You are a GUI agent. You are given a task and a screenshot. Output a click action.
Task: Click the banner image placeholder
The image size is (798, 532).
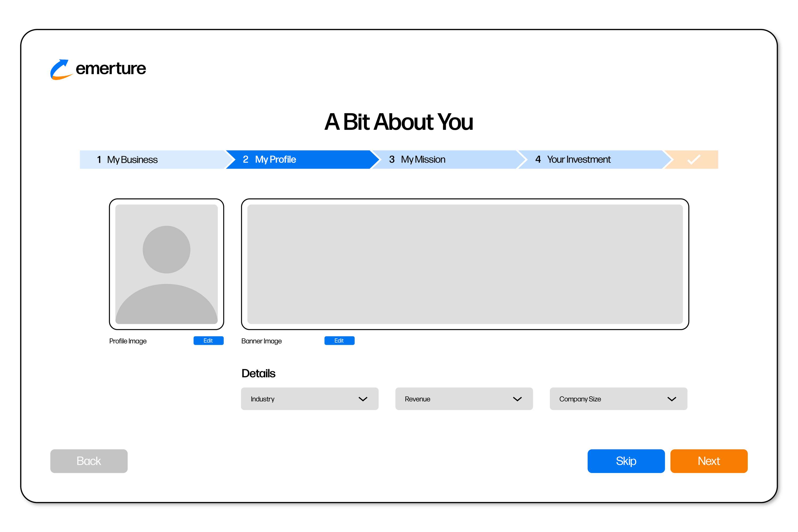click(465, 264)
